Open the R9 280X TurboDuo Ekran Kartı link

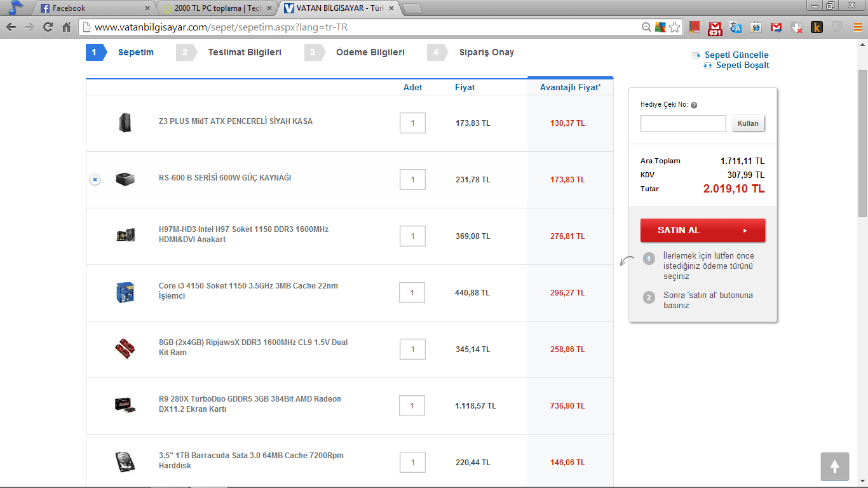point(250,404)
